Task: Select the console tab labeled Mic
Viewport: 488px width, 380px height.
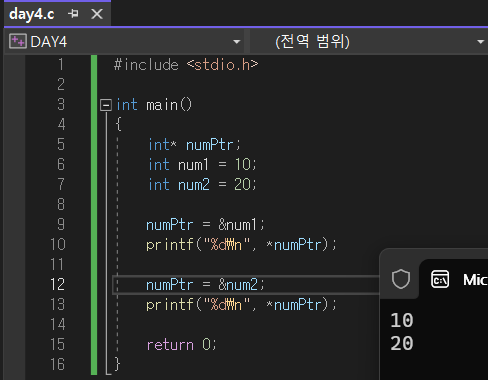Action: [x=475, y=280]
